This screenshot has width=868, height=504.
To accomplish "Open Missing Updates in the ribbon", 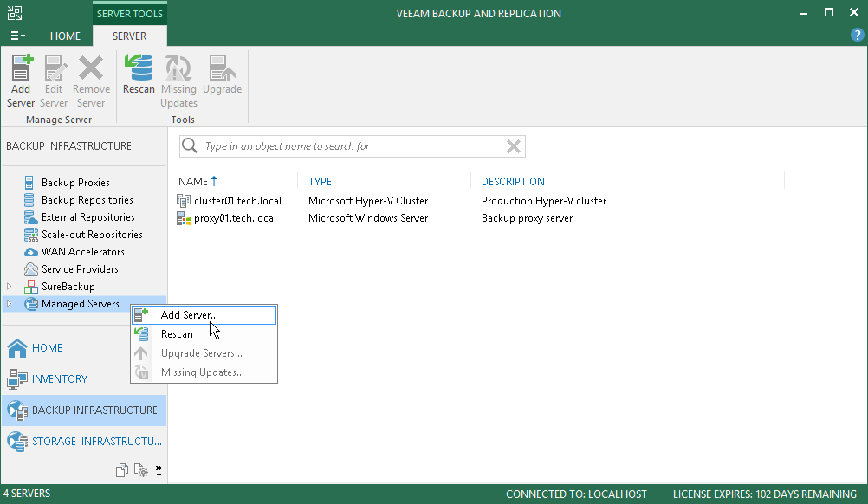I will [x=178, y=81].
